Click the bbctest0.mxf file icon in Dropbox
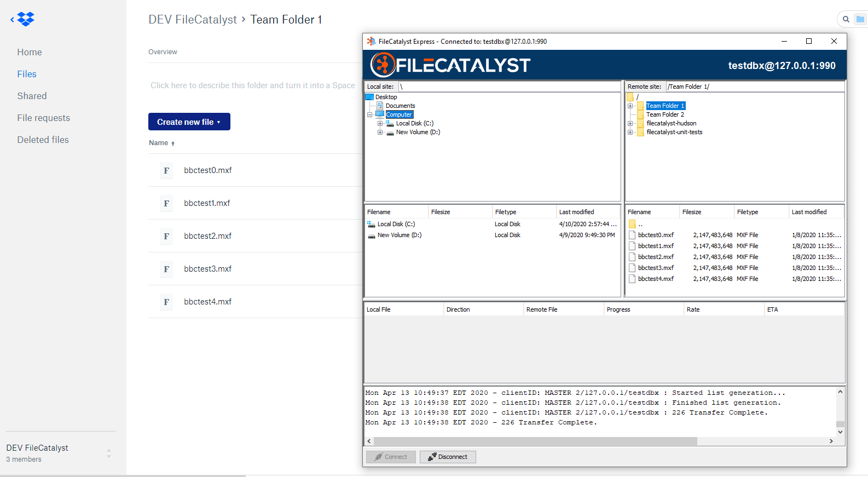This screenshot has width=868, height=477. [166, 170]
